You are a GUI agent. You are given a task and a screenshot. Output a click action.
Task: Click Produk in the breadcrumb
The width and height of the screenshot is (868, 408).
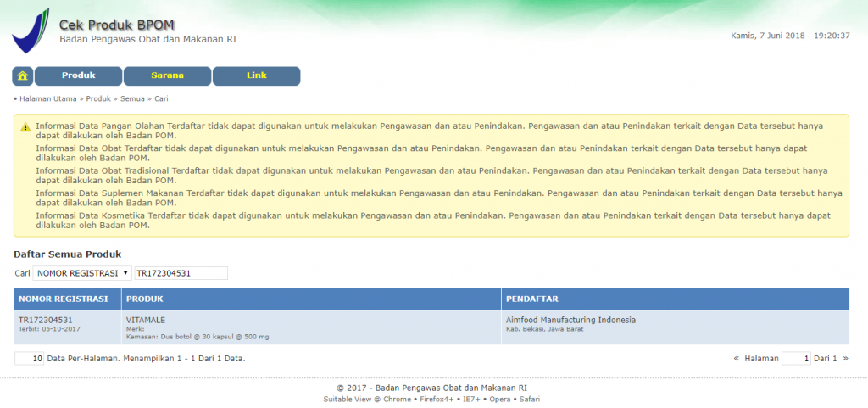tap(98, 99)
